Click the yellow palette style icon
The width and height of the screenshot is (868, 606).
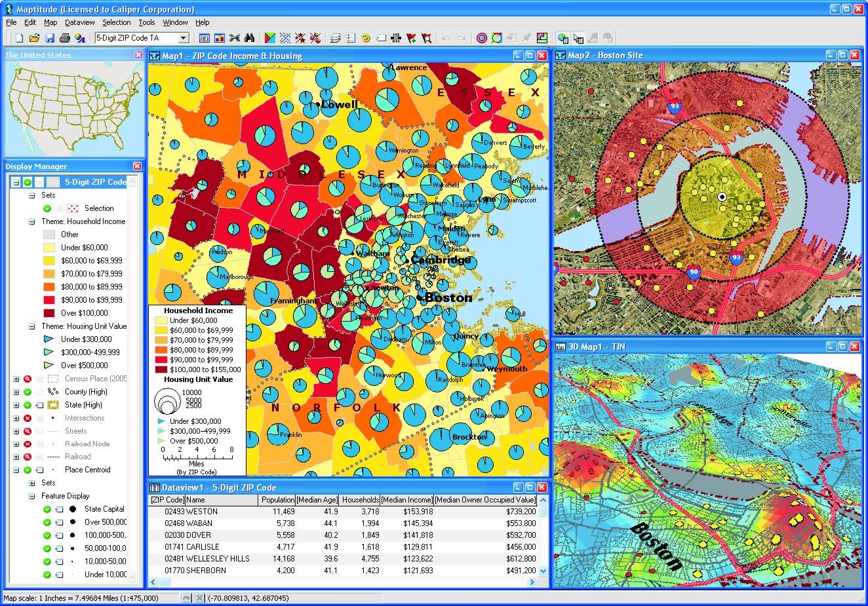pyautogui.click(x=366, y=38)
